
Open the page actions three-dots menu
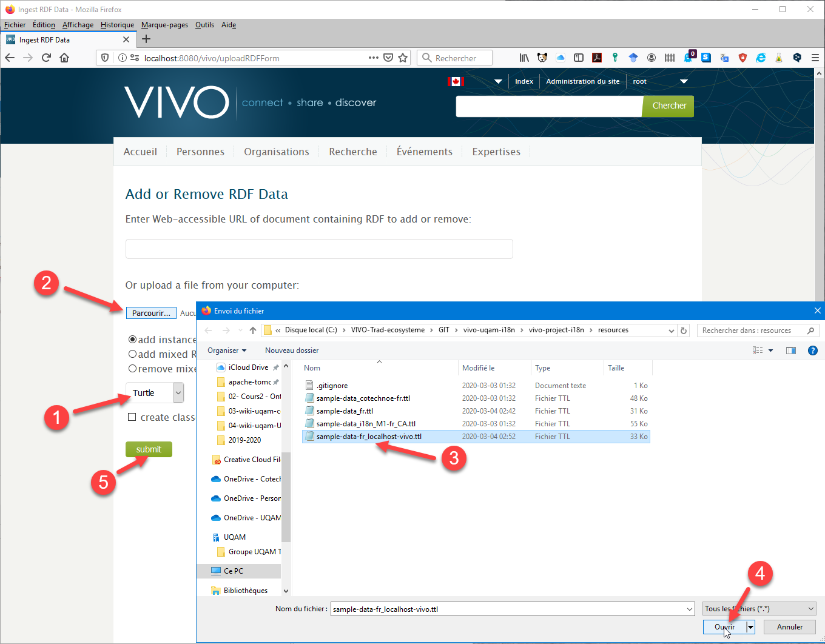[374, 58]
